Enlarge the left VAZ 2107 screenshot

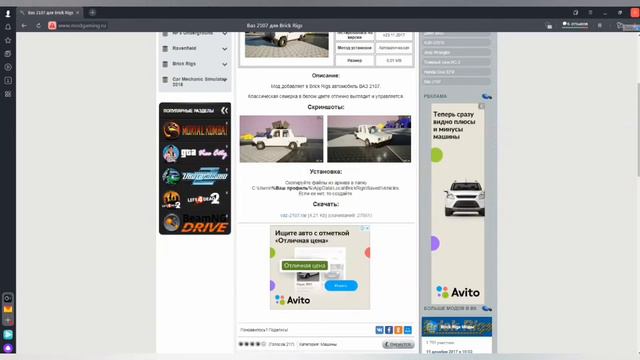(x=281, y=139)
